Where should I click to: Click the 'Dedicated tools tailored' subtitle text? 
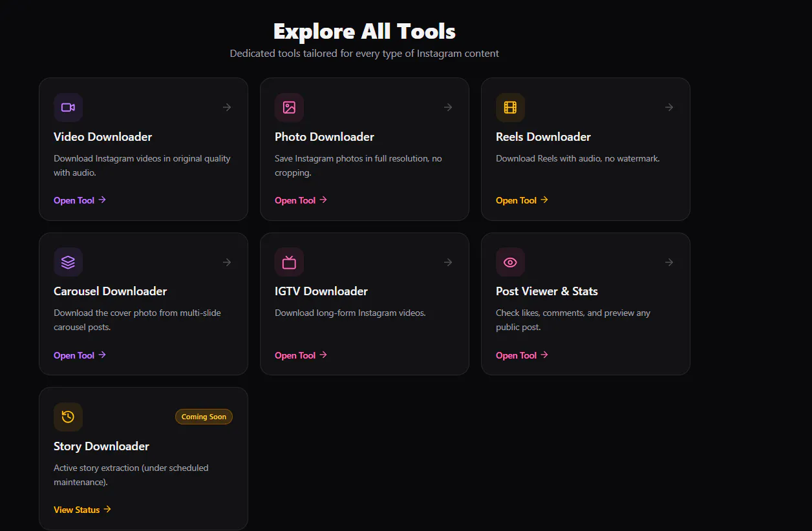click(365, 54)
